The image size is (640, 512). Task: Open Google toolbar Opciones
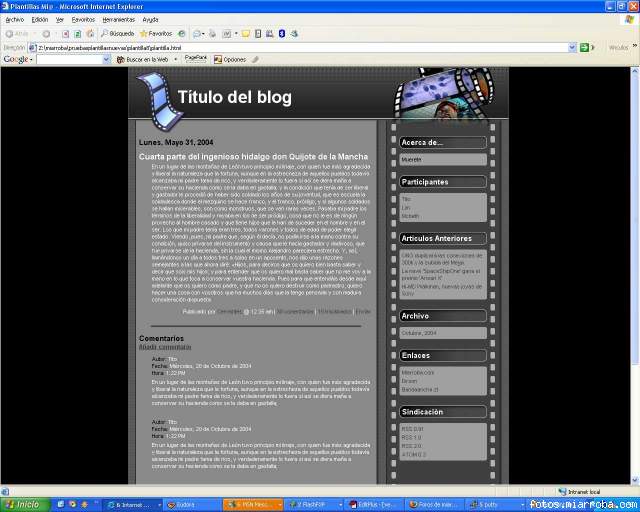point(230,60)
